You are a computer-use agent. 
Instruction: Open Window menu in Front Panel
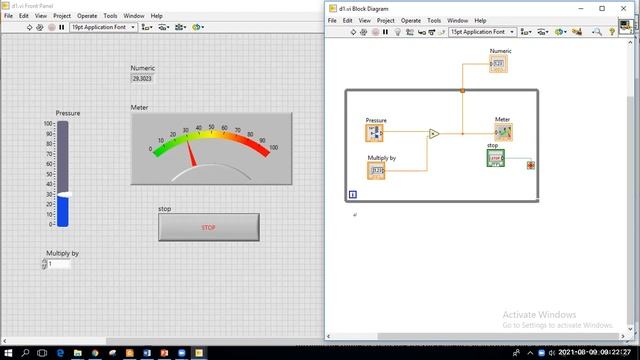tap(134, 16)
